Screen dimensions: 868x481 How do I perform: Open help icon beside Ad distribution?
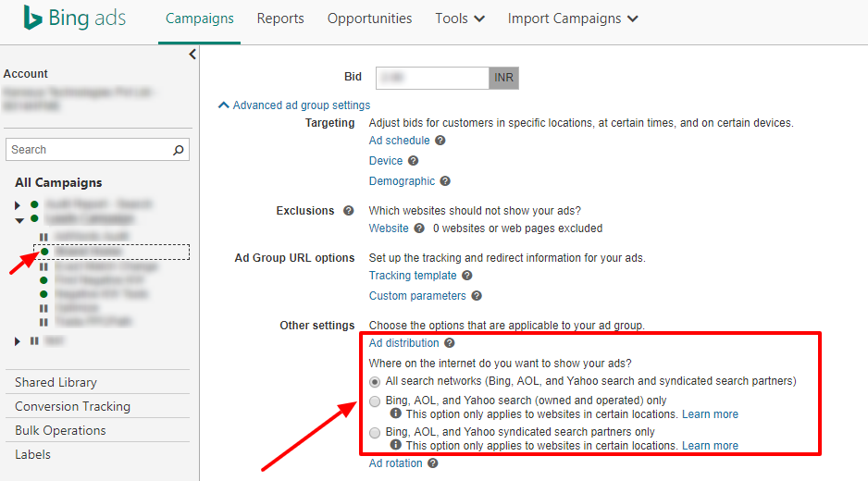pyautogui.click(x=450, y=342)
